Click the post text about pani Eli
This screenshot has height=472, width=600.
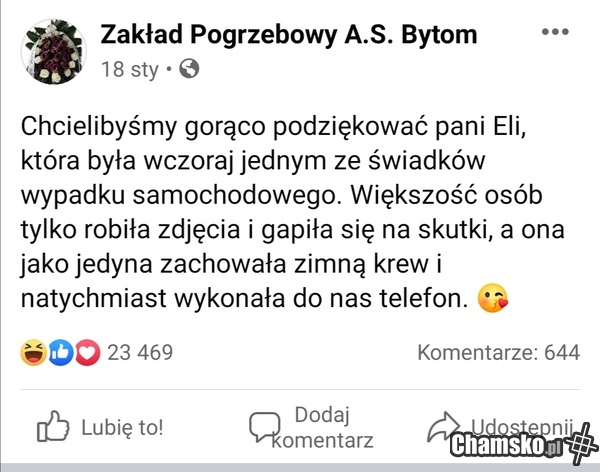click(293, 212)
